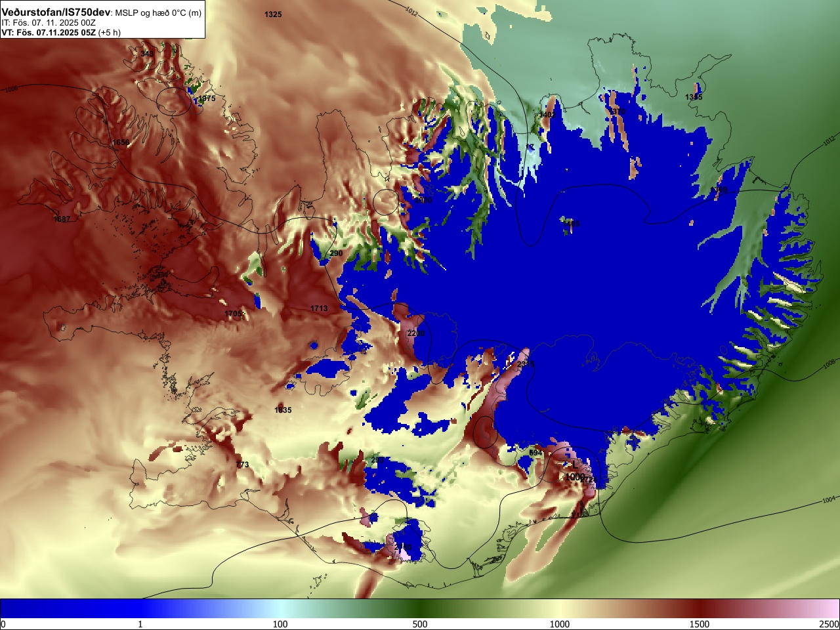
Task: Click the height value "1656" in the Westfjords
Action: pyautogui.click(x=121, y=142)
